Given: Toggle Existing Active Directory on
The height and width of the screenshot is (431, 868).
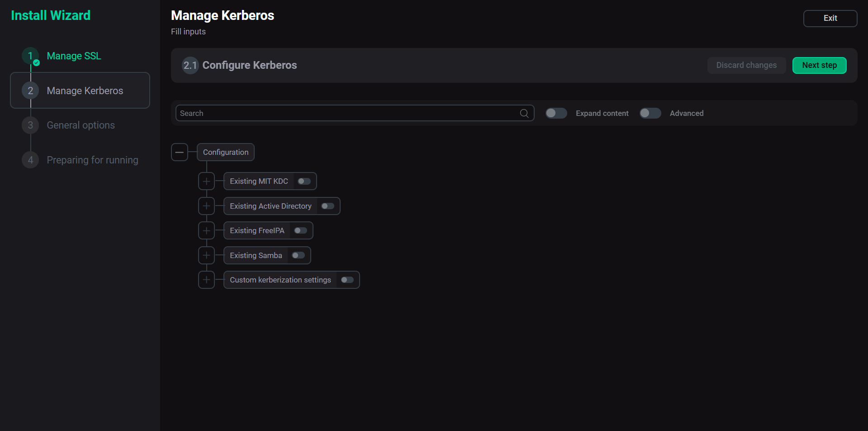Looking at the screenshot, I should [327, 206].
